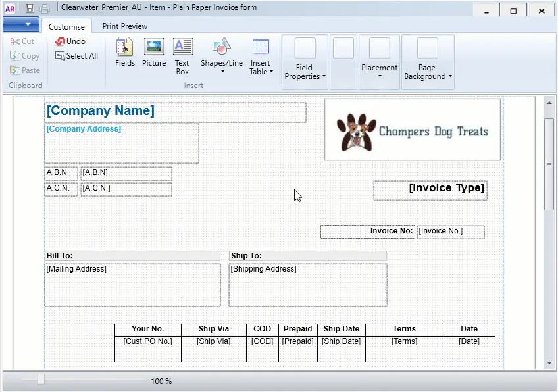The image size is (558, 392).
Task: Select the [Company Name] field
Action: [x=176, y=112]
